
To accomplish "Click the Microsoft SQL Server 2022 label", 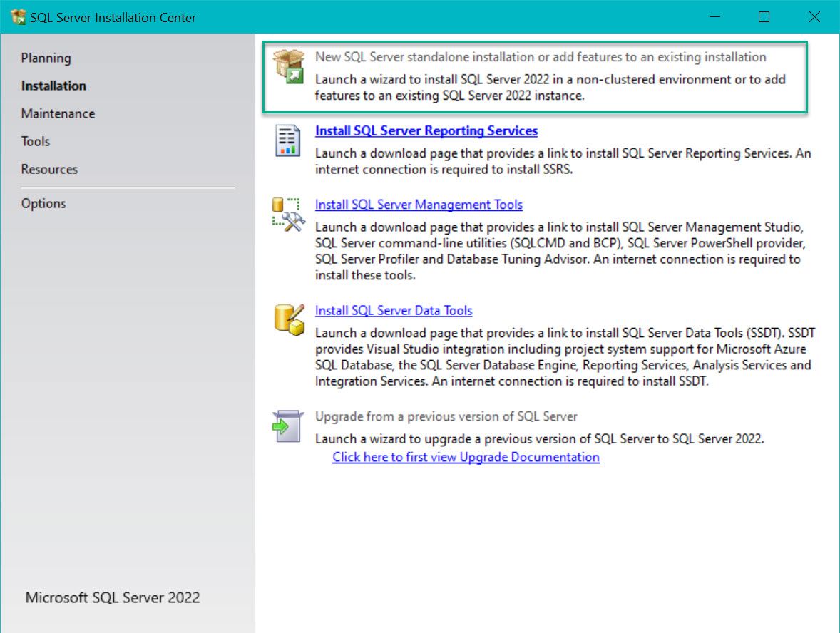I will [112, 598].
